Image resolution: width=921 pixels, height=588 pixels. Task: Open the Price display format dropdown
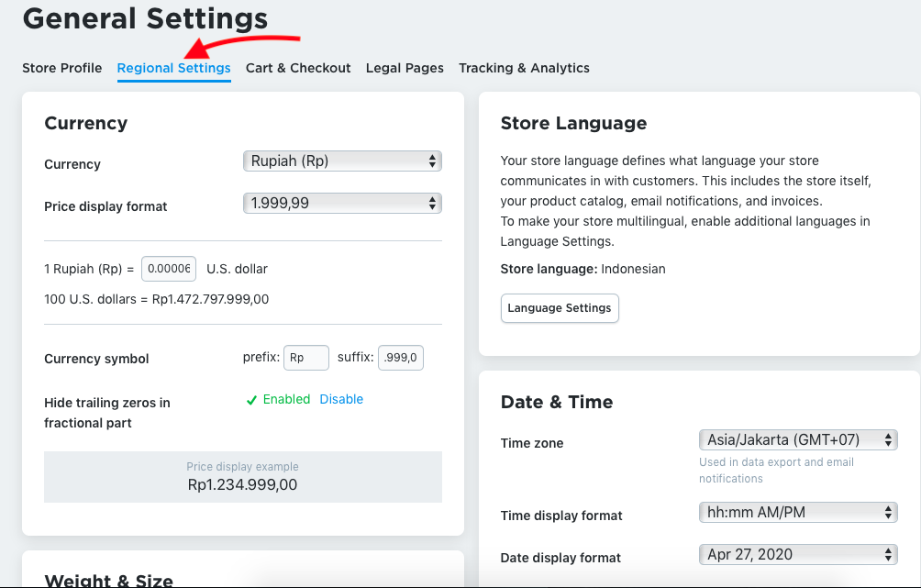(x=342, y=204)
